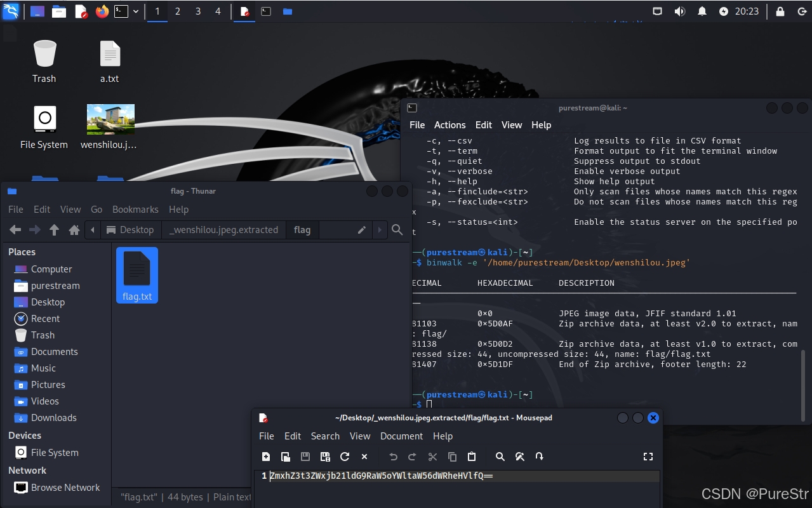Open Find with the magnifier icon in Mousepad

(x=500, y=457)
